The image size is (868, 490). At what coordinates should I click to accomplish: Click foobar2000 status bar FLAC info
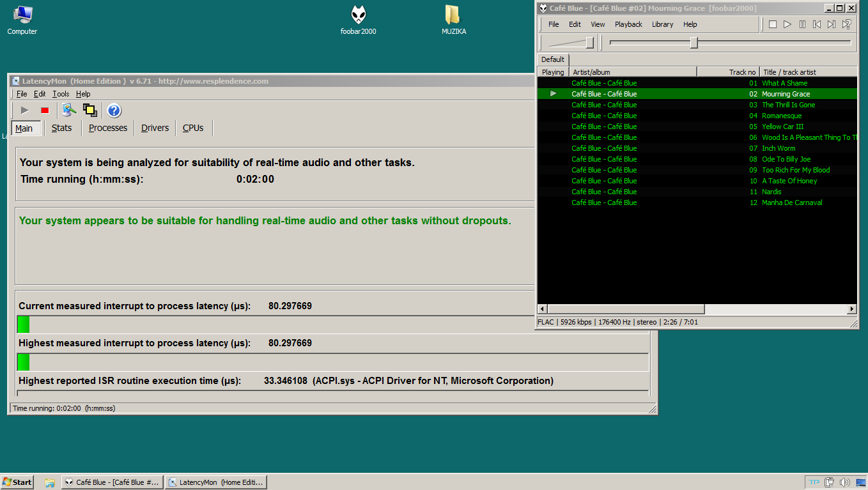coord(546,322)
